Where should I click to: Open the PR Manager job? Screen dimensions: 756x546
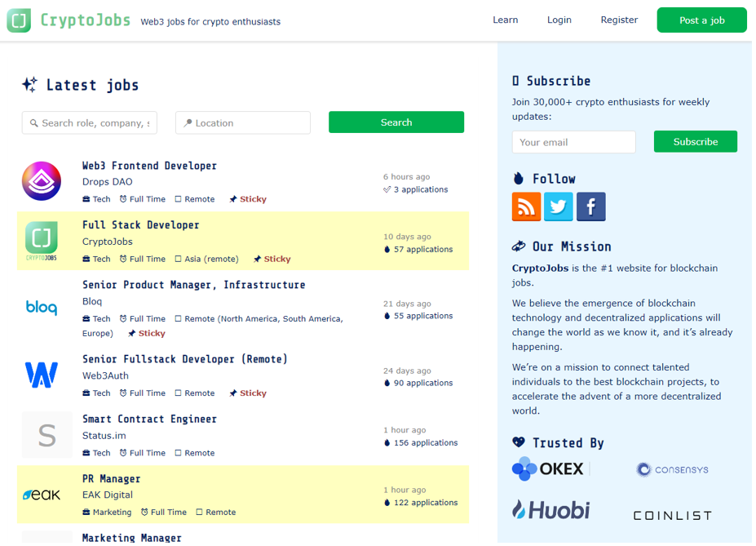pos(112,478)
